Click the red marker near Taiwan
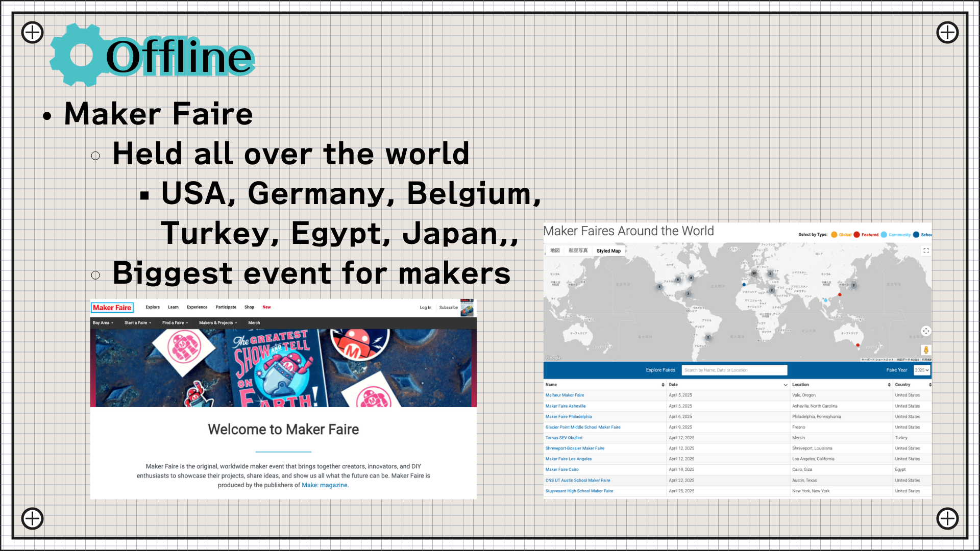This screenshot has height=551, width=980. [x=840, y=294]
